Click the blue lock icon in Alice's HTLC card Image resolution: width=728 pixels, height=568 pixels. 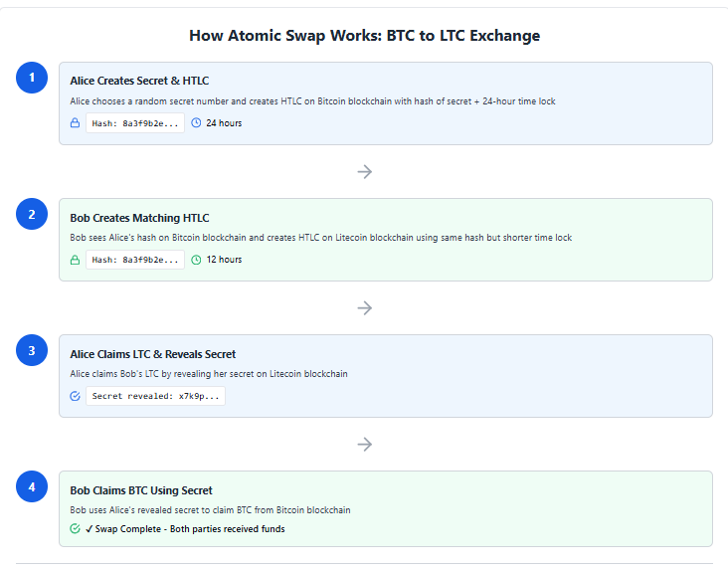tap(75, 123)
